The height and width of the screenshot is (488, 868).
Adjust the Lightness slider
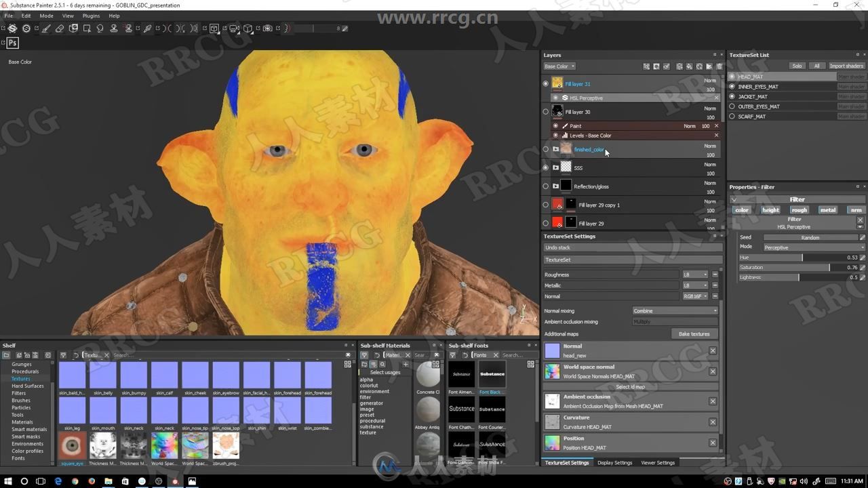pyautogui.click(x=799, y=277)
